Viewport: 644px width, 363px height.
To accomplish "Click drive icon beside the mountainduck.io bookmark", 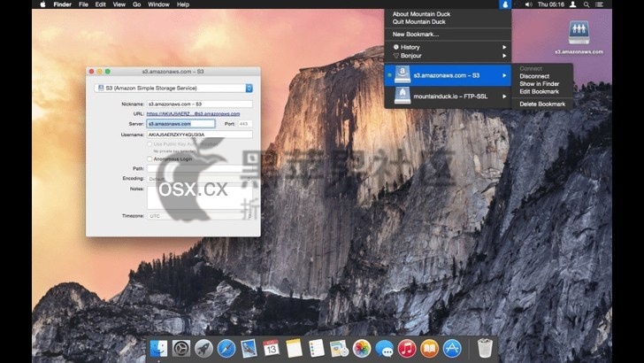I will coord(402,97).
